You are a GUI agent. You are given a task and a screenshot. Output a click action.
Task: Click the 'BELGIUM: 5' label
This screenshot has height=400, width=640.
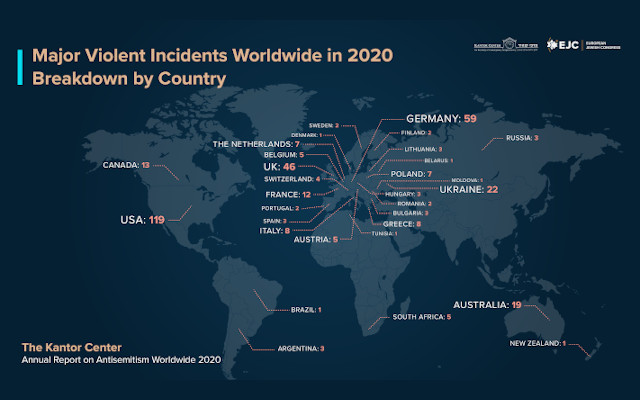(x=284, y=155)
